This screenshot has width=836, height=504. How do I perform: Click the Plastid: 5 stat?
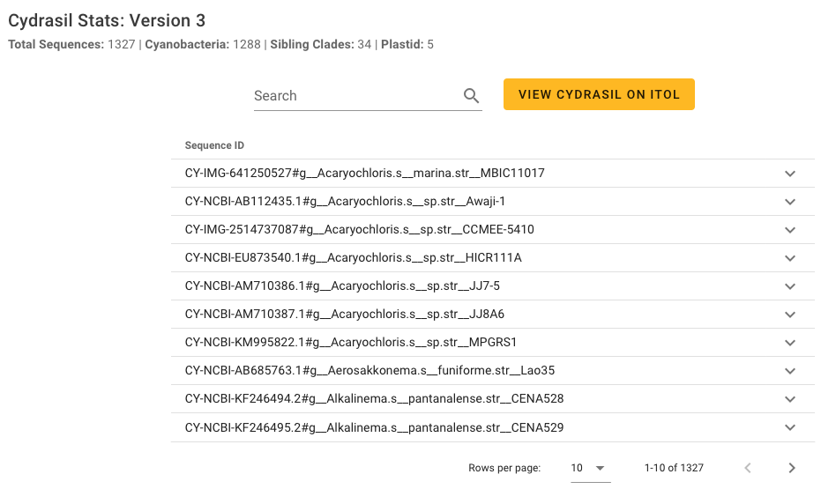pos(407,44)
